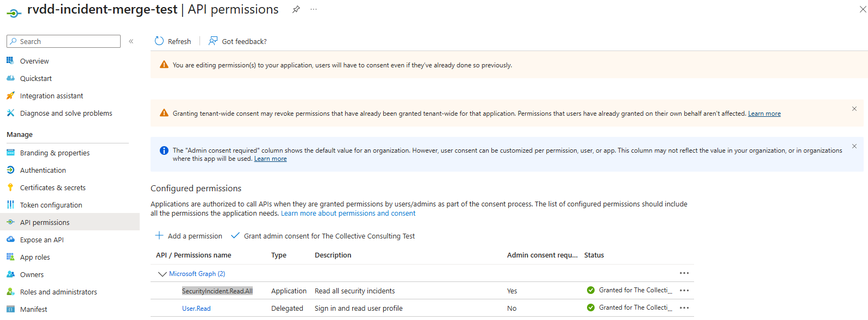Go to Token configuration page
Screen dimensions: 868x320
(51, 205)
